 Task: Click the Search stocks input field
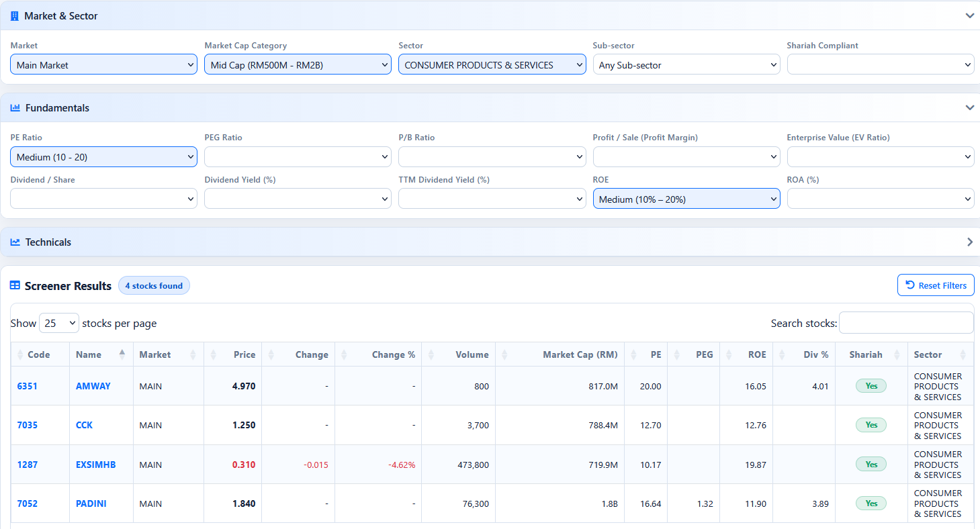point(906,323)
